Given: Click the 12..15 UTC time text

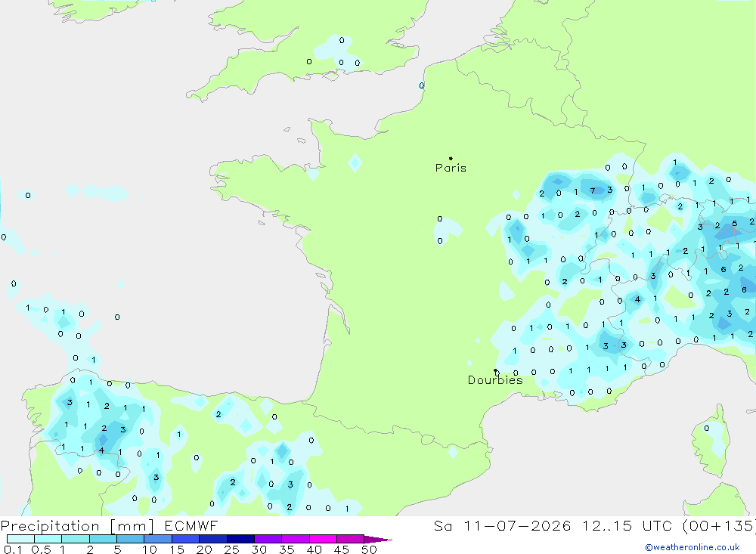Looking at the screenshot, I should pyautogui.click(x=627, y=525).
